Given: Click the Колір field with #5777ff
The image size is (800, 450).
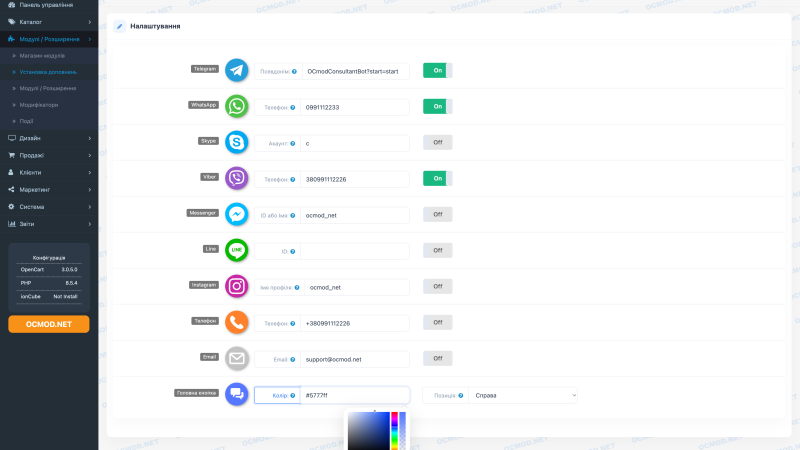Looking at the screenshot, I should pos(355,395).
